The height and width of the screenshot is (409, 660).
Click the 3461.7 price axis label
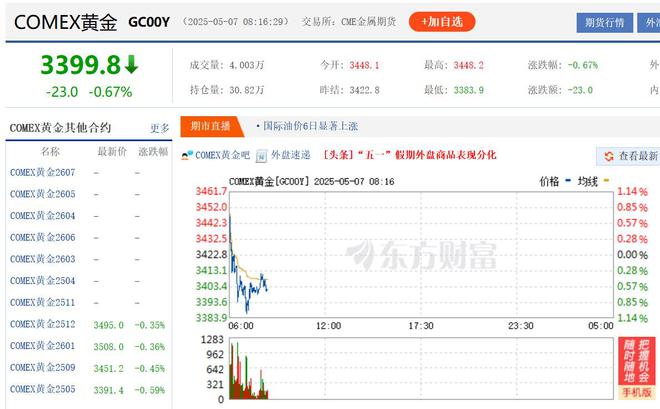coord(211,191)
